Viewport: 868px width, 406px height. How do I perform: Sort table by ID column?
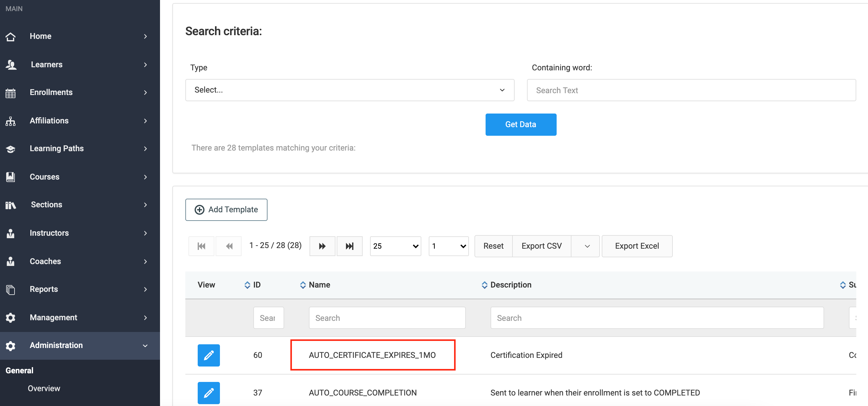[x=252, y=285]
